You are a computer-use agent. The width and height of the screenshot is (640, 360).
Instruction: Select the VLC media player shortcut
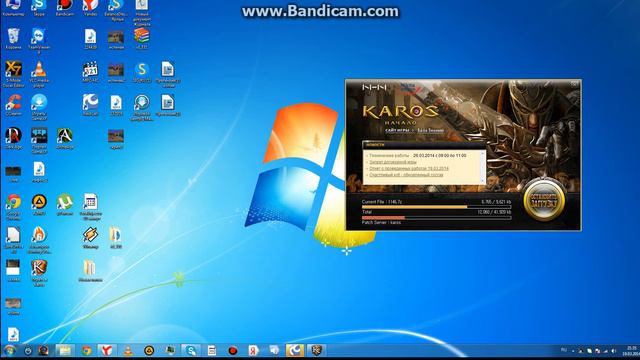(x=39, y=74)
